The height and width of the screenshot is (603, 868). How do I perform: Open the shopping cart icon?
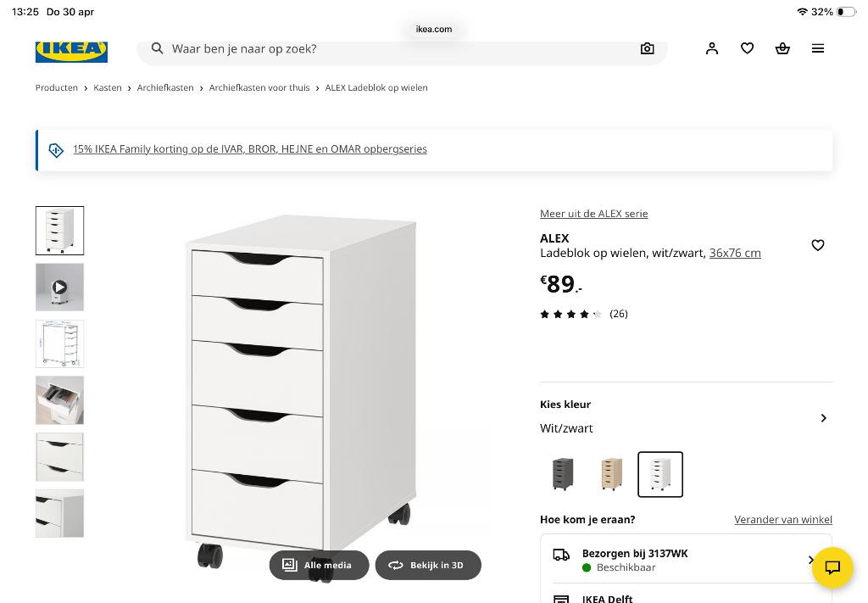(x=782, y=48)
